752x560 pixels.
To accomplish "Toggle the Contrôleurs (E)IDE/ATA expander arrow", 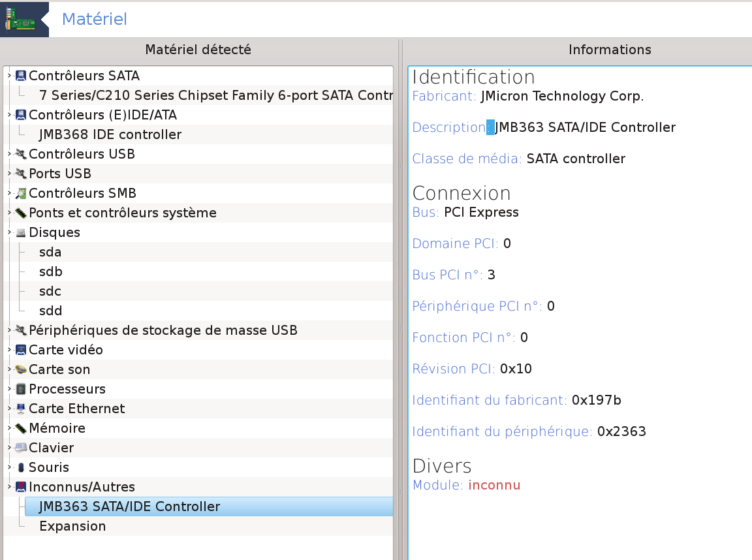I will (x=9, y=115).
